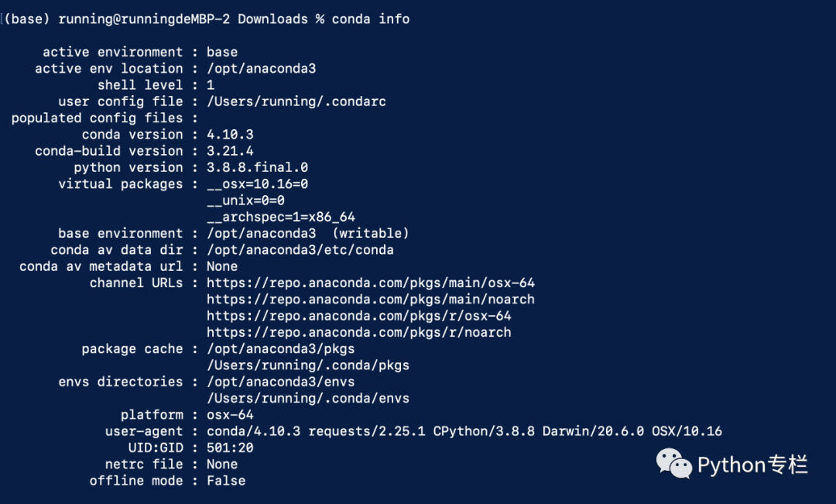The image size is (836, 504).
Task: Click the /Users/running/.conda/envs directory path
Action: pyautogui.click(x=307, y=399)
